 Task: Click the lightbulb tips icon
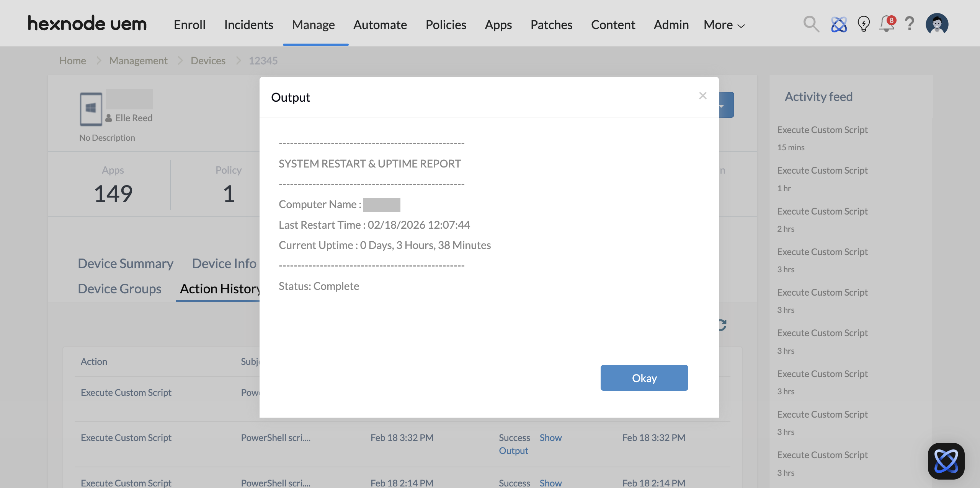864,24
